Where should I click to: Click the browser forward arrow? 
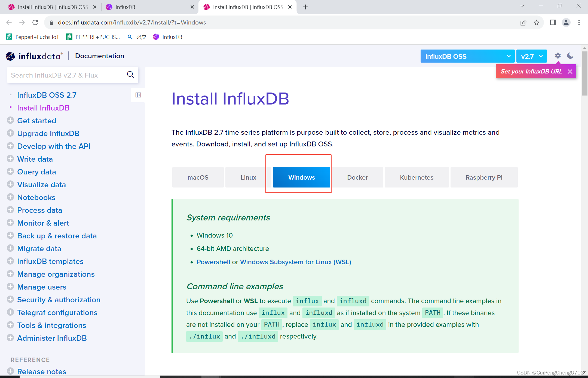[22, 23]
